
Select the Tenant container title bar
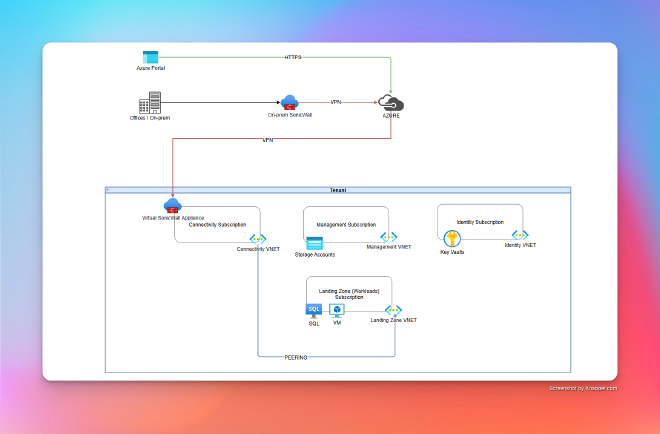tap(338, 189)
